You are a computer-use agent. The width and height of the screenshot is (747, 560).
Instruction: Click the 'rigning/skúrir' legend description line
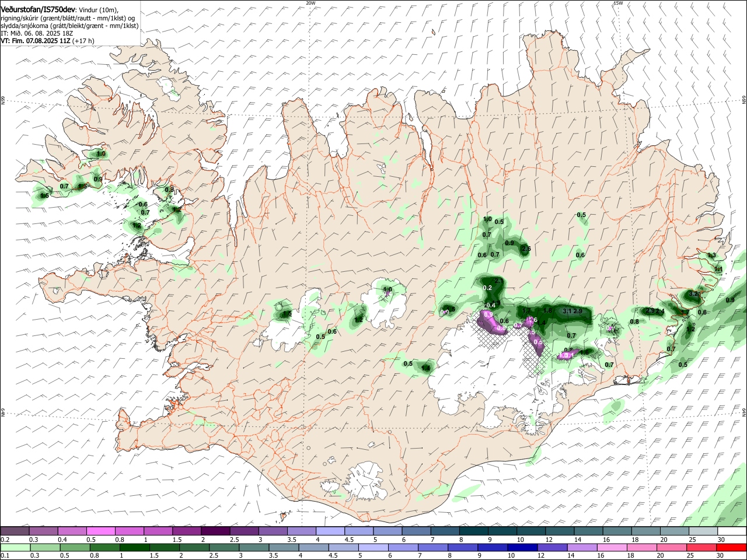(68, 18)
